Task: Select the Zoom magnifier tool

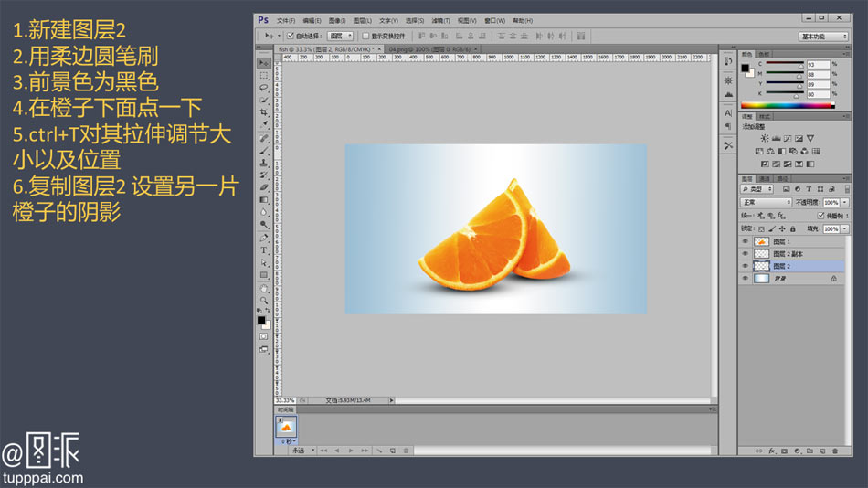Action: coord(264,299)
